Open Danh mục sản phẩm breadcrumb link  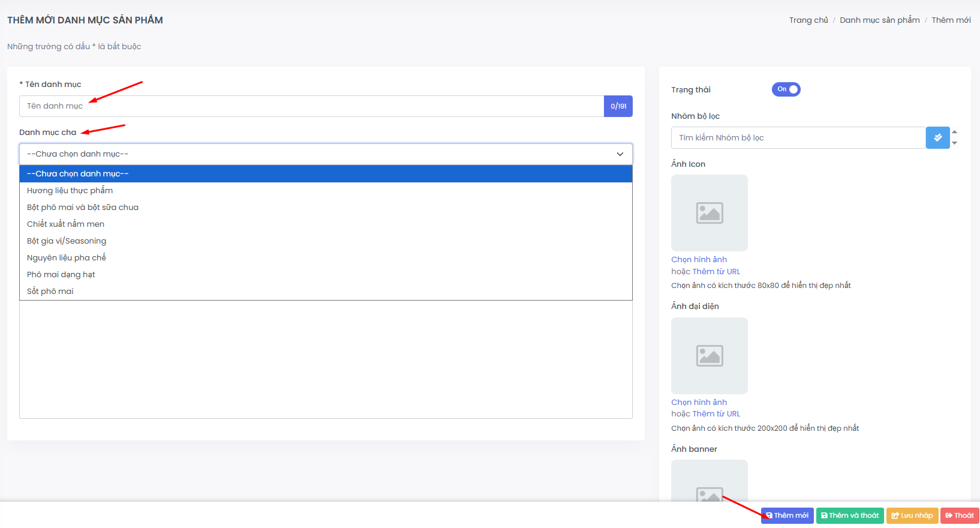coord(879,20)
